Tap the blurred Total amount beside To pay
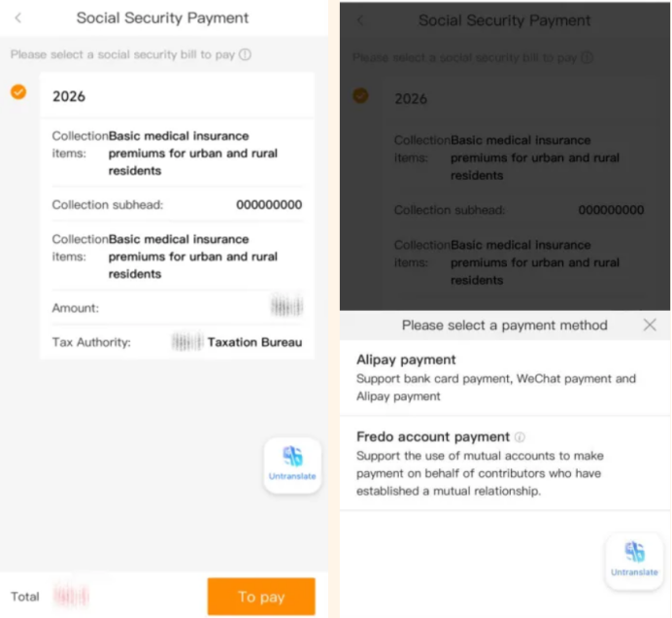The image size is (672, 618). click(71, 594)
